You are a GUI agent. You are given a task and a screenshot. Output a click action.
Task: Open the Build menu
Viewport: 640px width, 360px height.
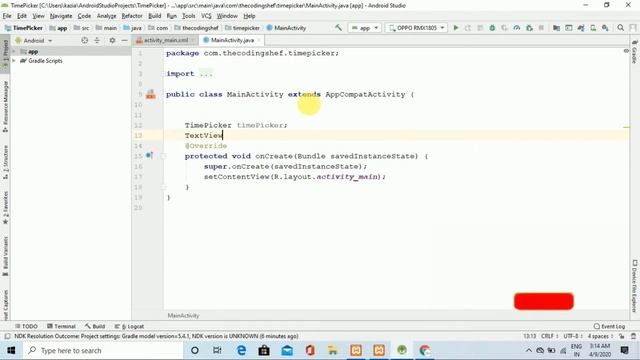click(154, 16)
